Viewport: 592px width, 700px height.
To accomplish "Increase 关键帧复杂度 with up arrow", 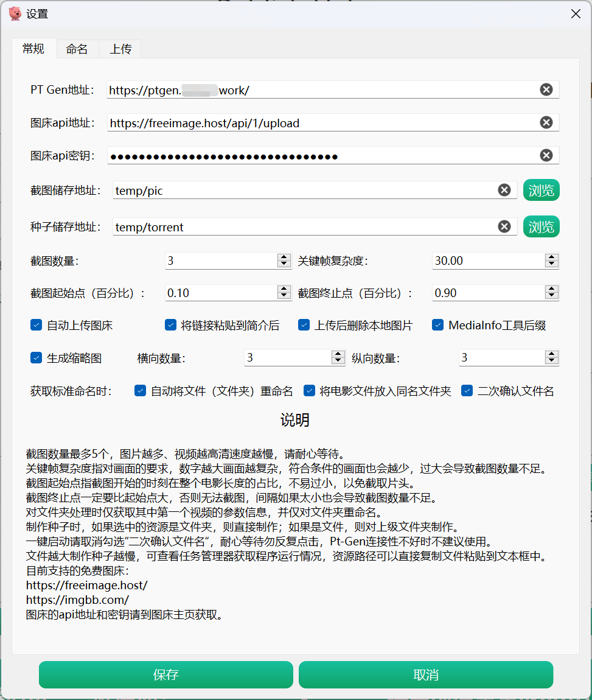I will point(551,257).
